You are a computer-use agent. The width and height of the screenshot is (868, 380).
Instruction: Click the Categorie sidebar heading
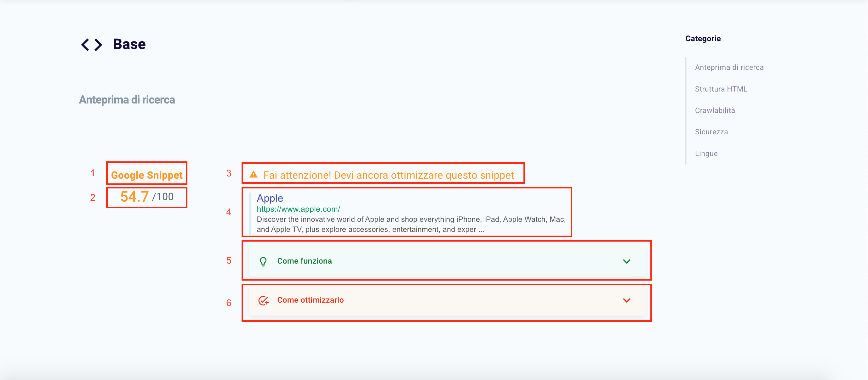tap(703, 39)
